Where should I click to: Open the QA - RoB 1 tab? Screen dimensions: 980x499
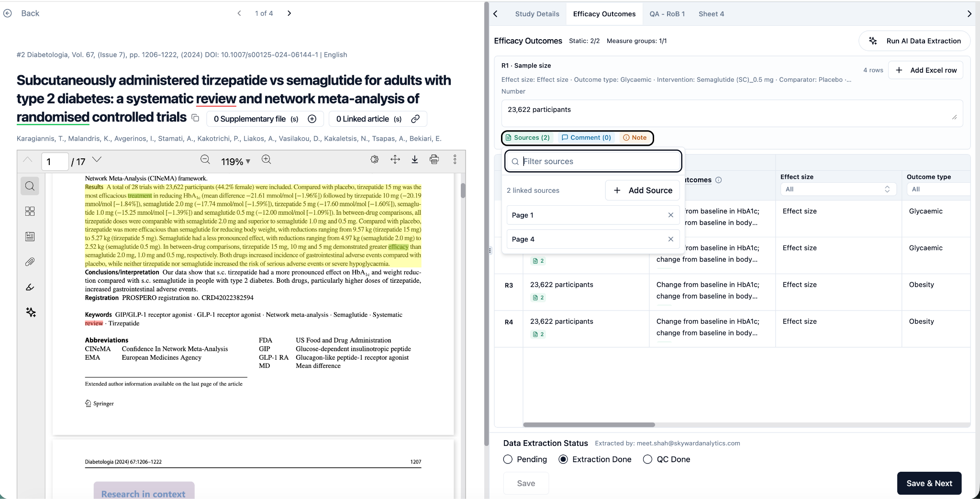click(667, 14)
